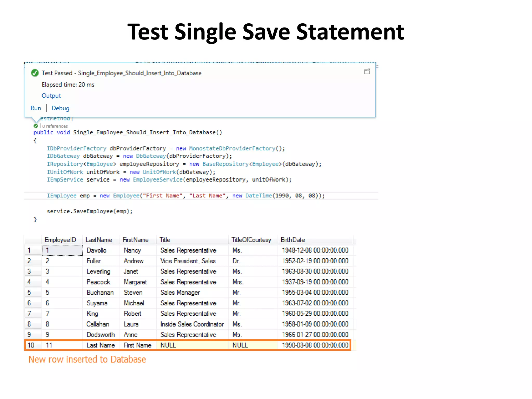
Task: Select the 'Dodsworth' last name cell
Action: point(101,335)
